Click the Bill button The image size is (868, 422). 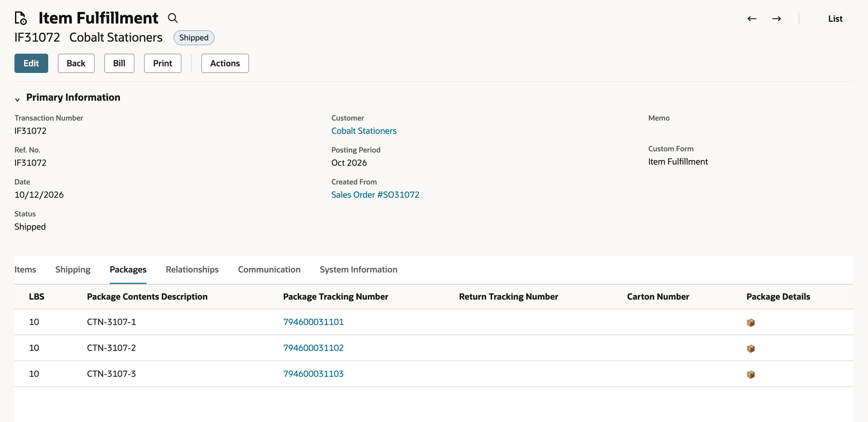pyautogui.click(x=119, y=63)
